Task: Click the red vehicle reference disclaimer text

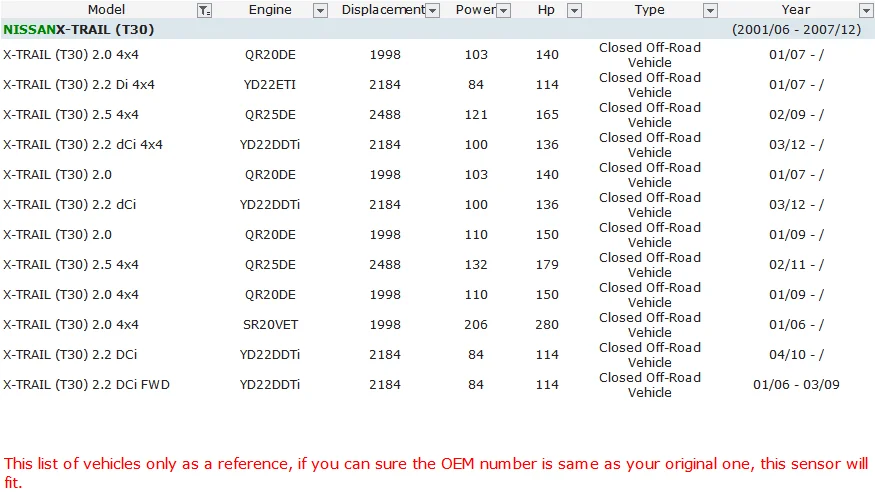Action: pos(436,472)
